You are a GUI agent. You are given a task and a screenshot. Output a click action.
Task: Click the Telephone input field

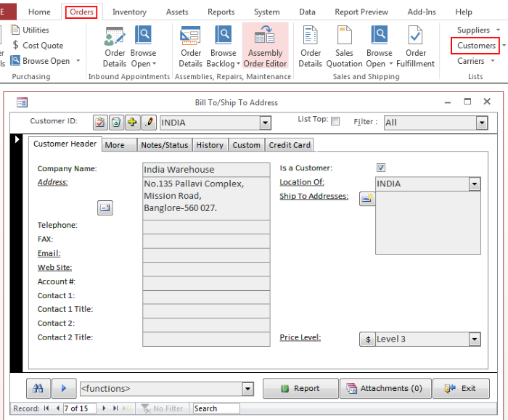pos(206,227)
